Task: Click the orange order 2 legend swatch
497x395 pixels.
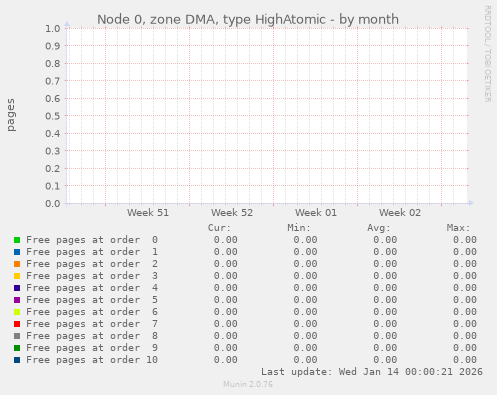Action: click(17, 264)
